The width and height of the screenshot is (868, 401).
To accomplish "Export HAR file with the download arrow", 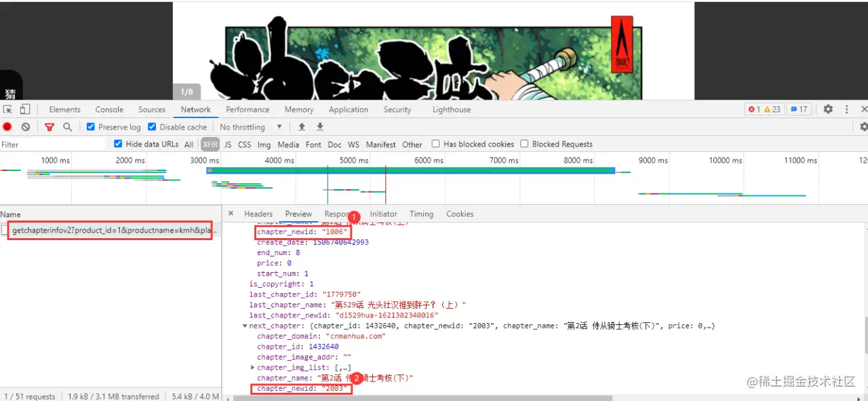I will pyautogui.click(x=320, y=127).
